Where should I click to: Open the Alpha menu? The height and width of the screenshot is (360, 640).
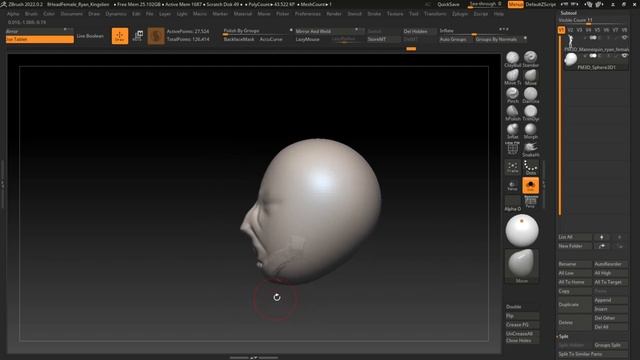13,13
